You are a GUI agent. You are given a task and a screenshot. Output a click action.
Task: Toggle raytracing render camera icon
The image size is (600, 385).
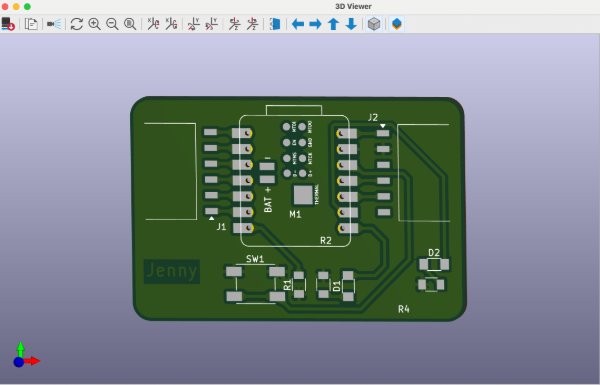point(54,24)
